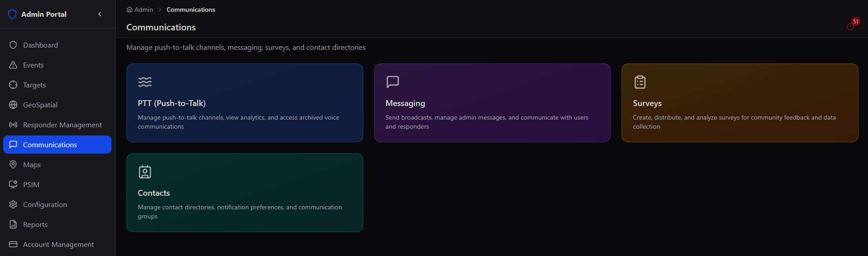868x256 pixels.
Task: Open the PSIM menu label
Action: pos(31,184)
